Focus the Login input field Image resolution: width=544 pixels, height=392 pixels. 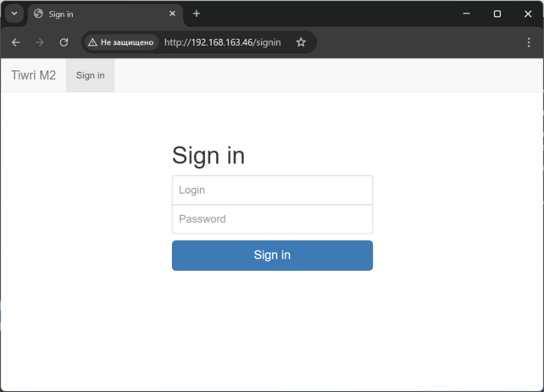[x=272, y=190]
